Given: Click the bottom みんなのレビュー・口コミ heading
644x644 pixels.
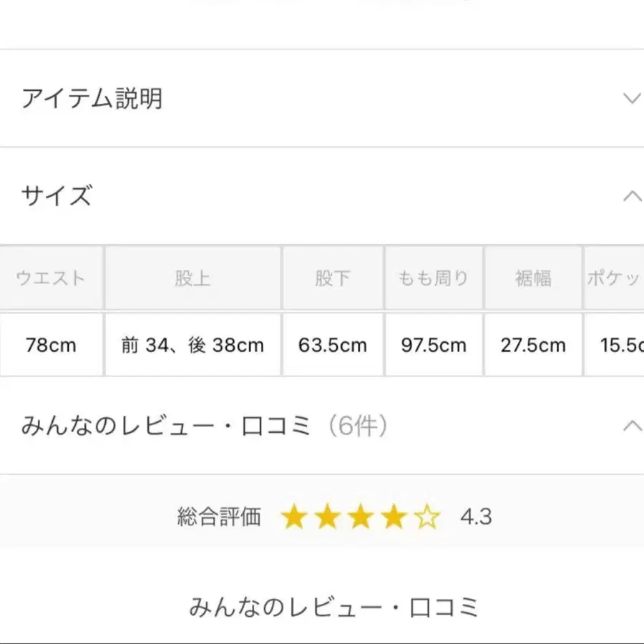Looking at the screenshot, I should (x=335, y=607).
